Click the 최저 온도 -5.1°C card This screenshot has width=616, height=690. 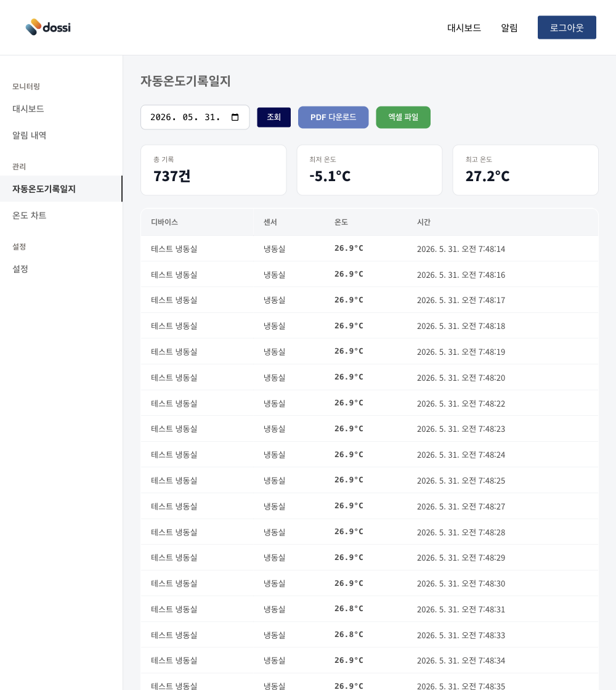pos(370,170)
